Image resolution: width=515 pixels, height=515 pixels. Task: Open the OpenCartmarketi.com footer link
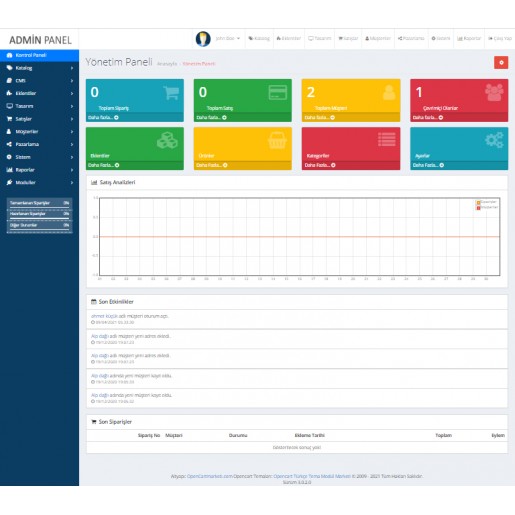[x=210, y=476]
